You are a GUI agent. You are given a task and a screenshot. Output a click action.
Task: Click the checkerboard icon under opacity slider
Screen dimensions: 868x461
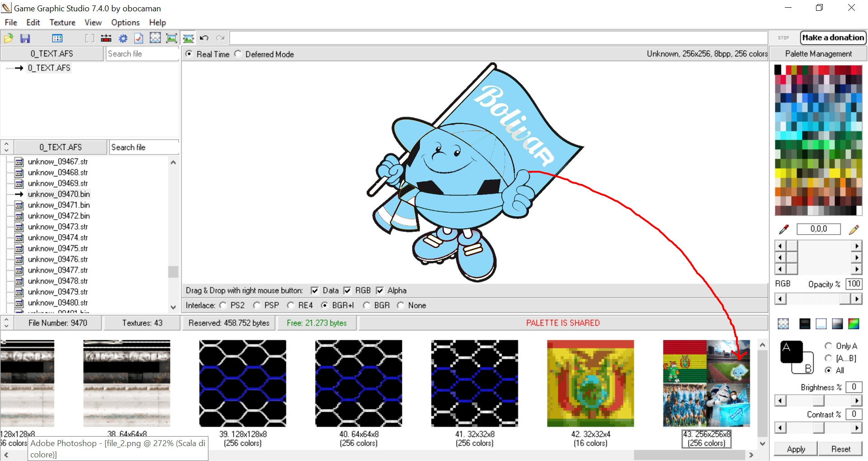pos(783,324)
